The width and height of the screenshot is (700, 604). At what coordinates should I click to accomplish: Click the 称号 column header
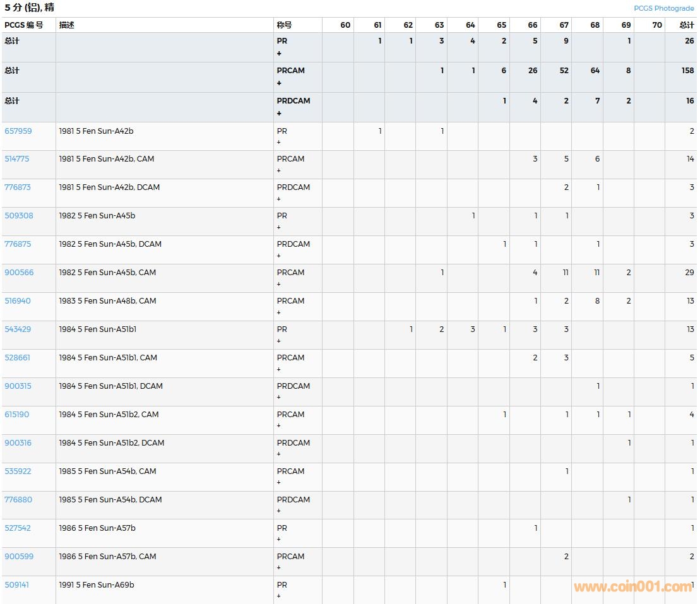tap(284, 25)
